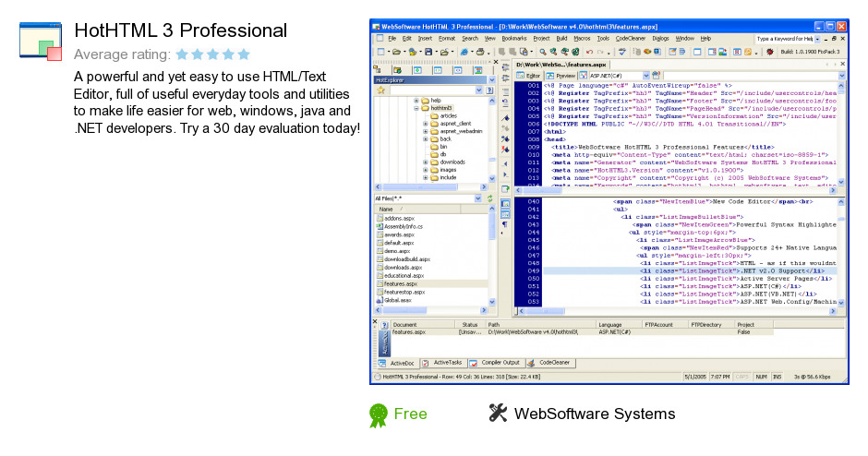Click the green refresh arrows by All Files filter
868x456 pixels.
coord(489,198)
